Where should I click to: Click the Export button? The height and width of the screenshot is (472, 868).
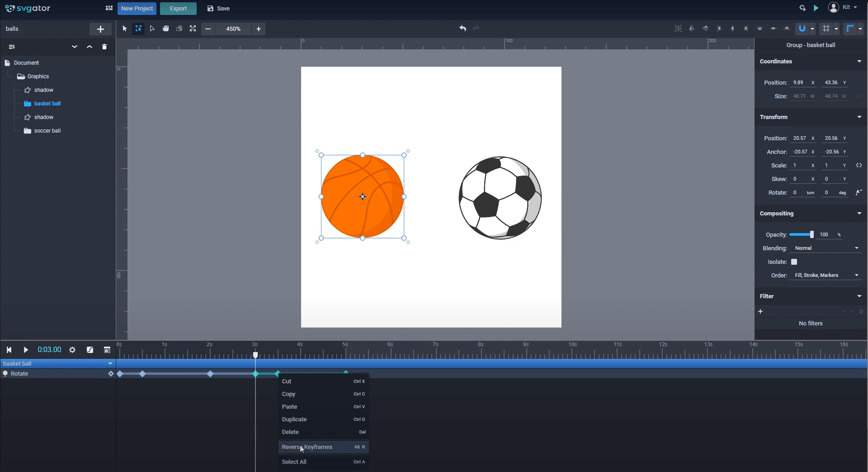pos(178,9)
